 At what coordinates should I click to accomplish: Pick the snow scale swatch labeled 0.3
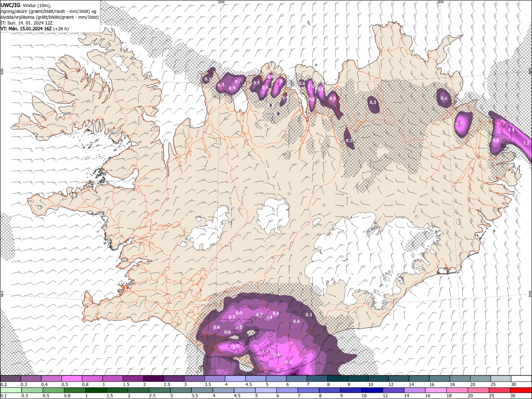point(31,378)
